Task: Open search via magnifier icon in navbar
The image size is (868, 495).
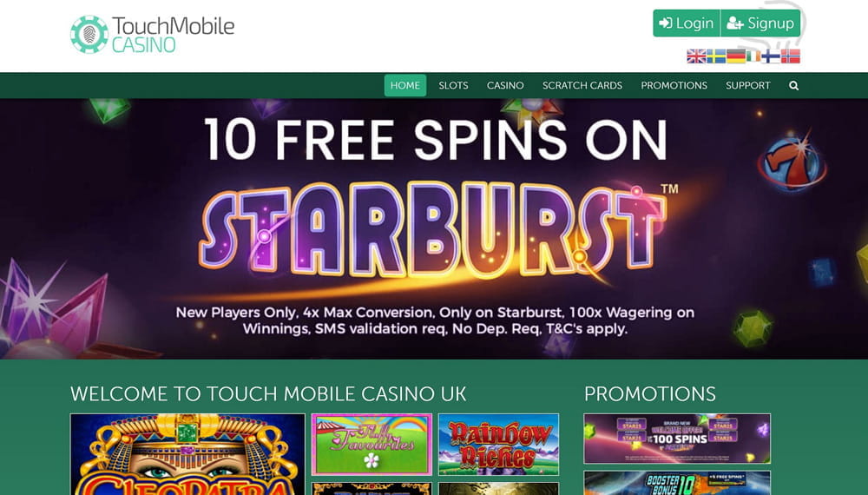Action: [x=794, y=86]
